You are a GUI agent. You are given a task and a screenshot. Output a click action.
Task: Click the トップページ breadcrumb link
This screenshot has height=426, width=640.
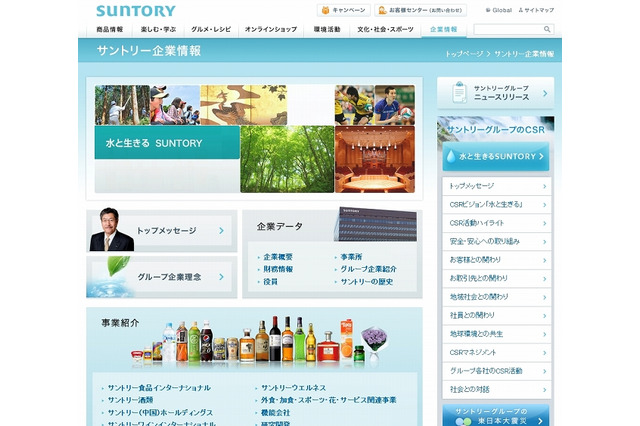464,52
